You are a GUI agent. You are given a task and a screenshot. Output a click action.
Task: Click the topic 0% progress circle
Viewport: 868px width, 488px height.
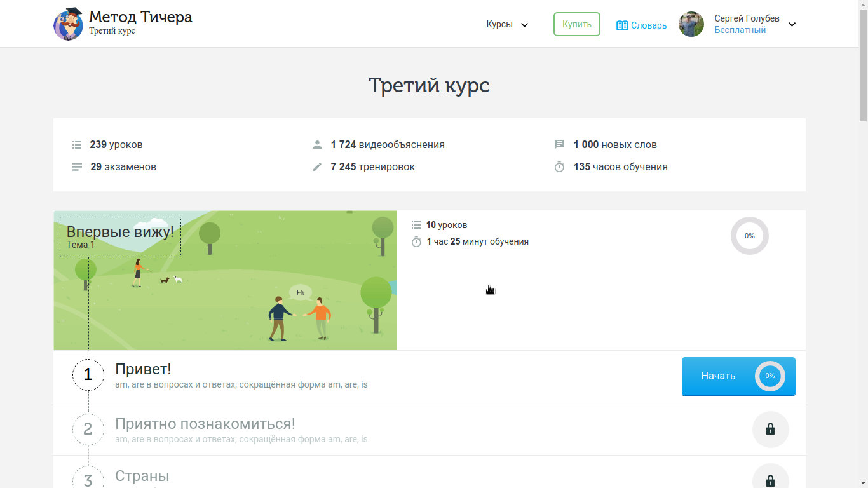coord(749,236)
